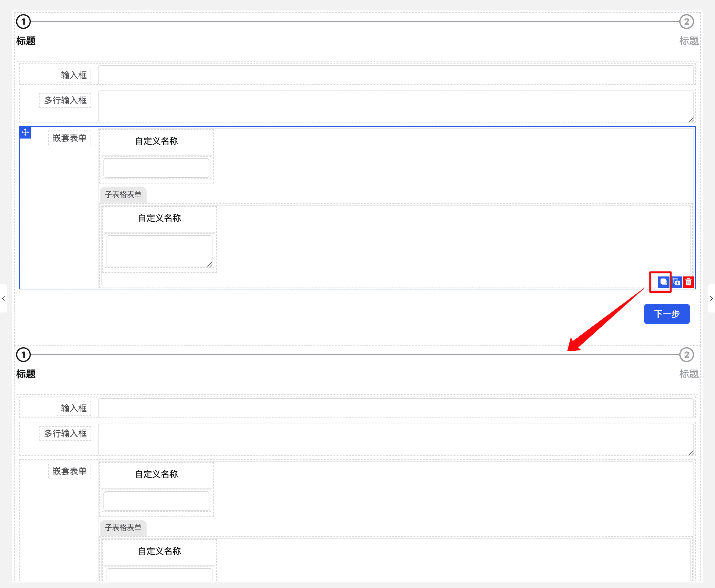Click the copy component icon
This screenshot has width=715, height=588.
[663, 282]
